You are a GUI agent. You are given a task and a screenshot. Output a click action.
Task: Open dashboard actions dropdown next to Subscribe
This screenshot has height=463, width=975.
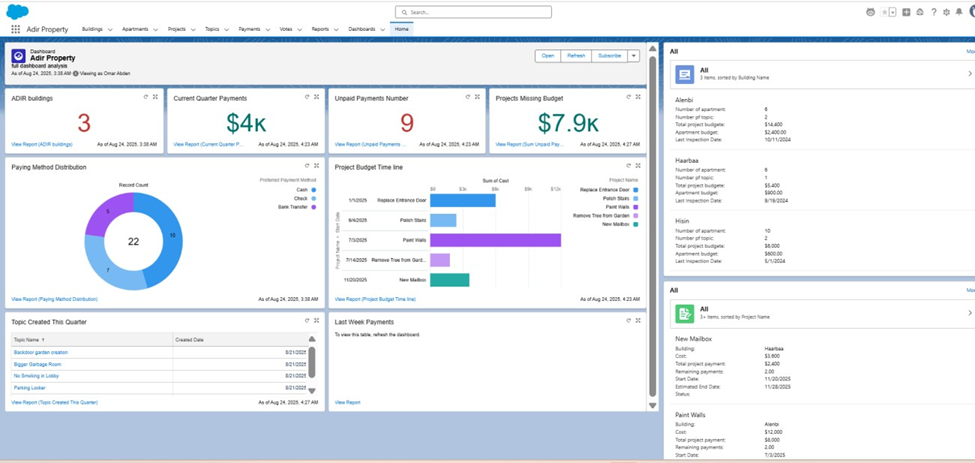coord(633,56)
